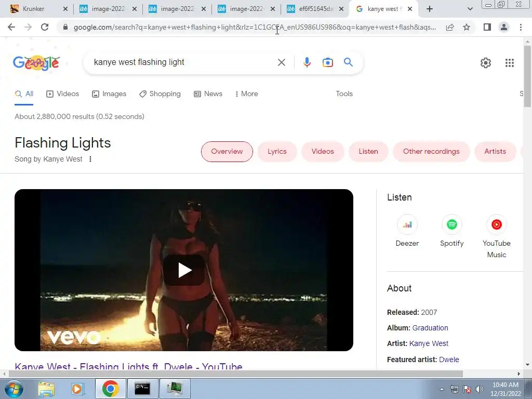Expand the More search filters menu

coord(246,94)
